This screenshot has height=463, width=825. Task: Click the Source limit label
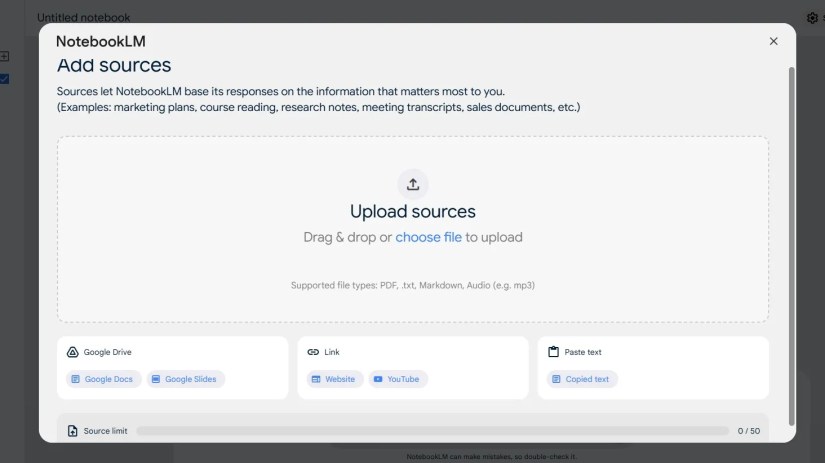tap(105, 431)
